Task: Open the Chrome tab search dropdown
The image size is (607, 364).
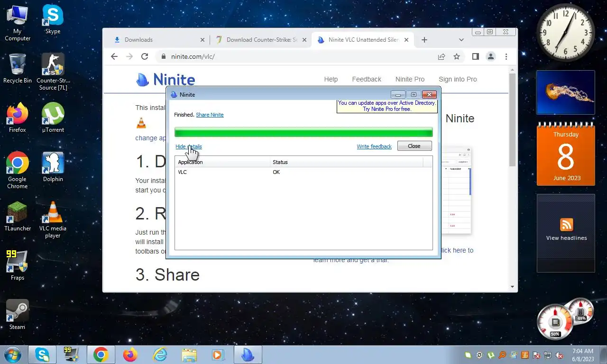Action: point(461,40)
